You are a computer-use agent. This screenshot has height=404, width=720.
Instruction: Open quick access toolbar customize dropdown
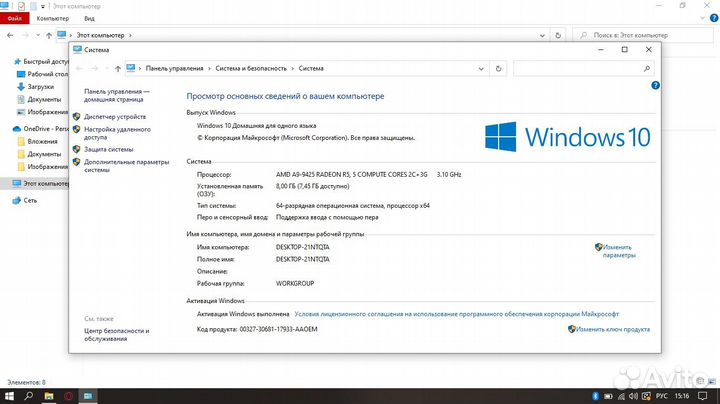click(43, 6)
